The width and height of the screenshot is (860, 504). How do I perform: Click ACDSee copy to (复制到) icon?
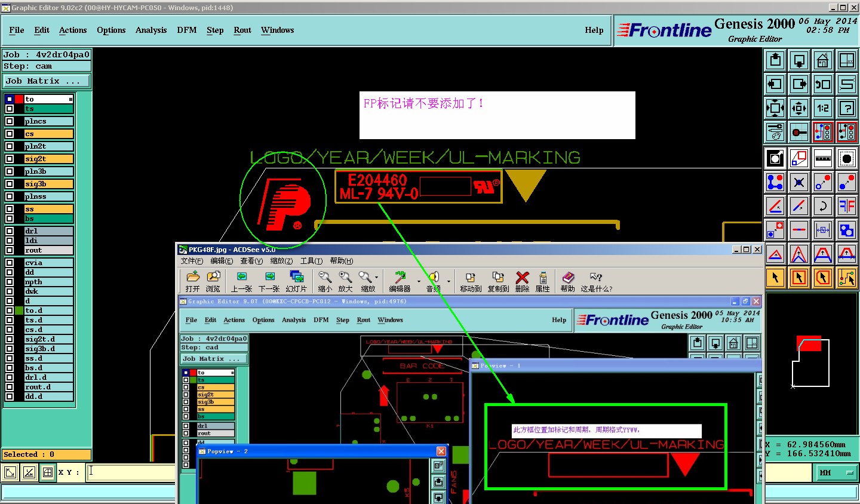(x=498, y=281)
